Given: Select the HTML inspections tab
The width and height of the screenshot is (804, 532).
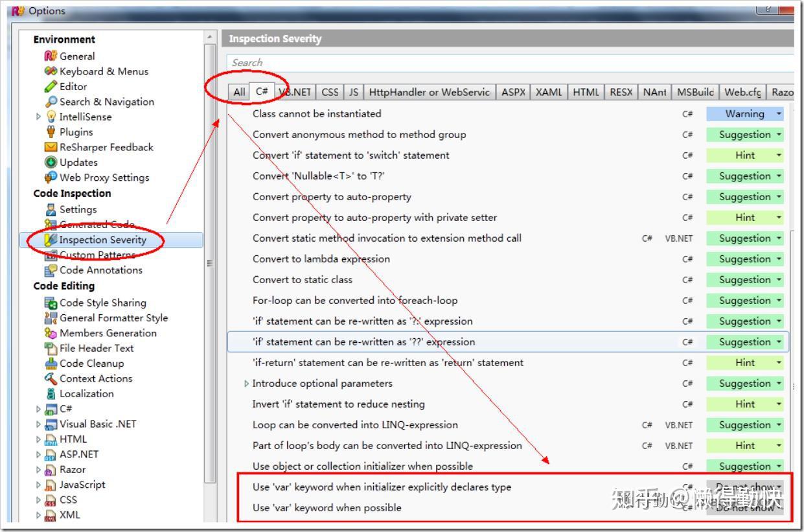Looking at the screenshot, I should click(x=585, y=92).
